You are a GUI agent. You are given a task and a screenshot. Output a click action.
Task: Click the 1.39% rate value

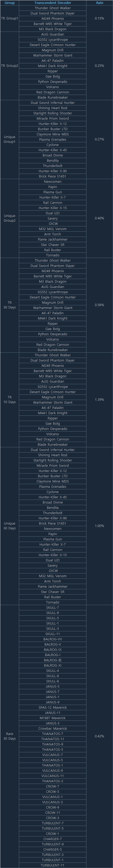pyautogui.click(x=100, y=399)
